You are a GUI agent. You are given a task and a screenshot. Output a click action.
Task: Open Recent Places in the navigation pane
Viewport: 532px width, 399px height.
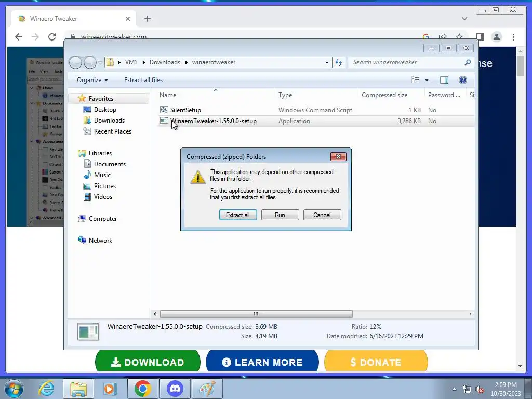[x=112, y=131]
